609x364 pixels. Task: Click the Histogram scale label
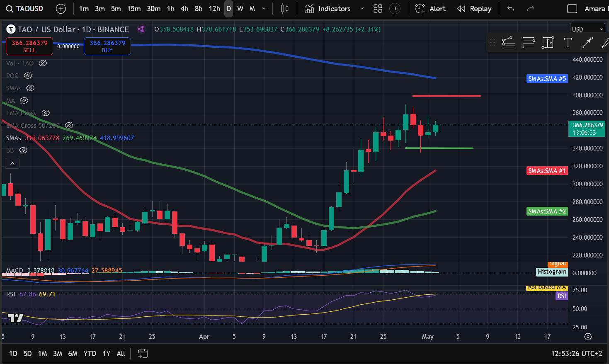(x=552, y=272)
